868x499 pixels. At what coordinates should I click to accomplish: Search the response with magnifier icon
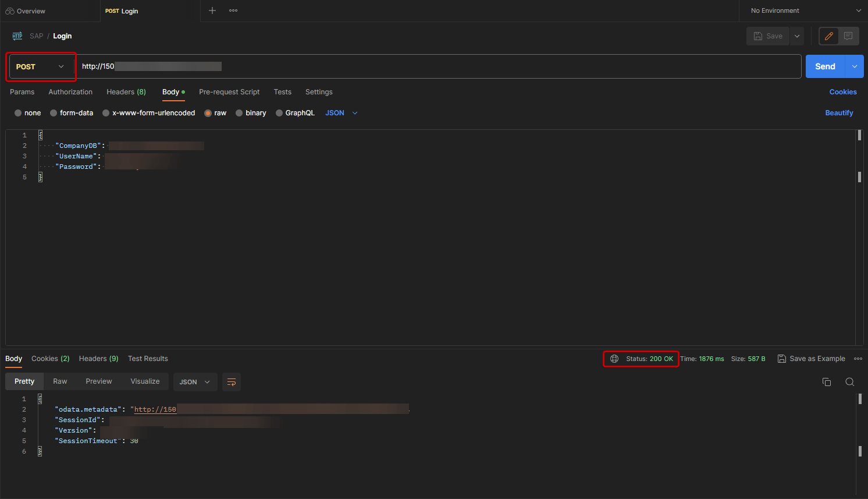click(x=849, y=381)
